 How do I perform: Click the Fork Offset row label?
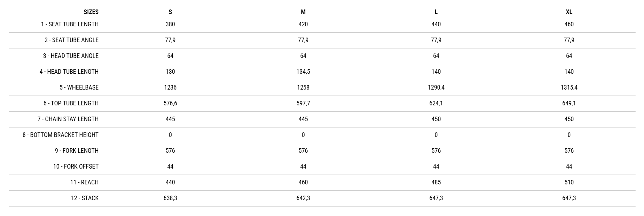pos(76,166)
